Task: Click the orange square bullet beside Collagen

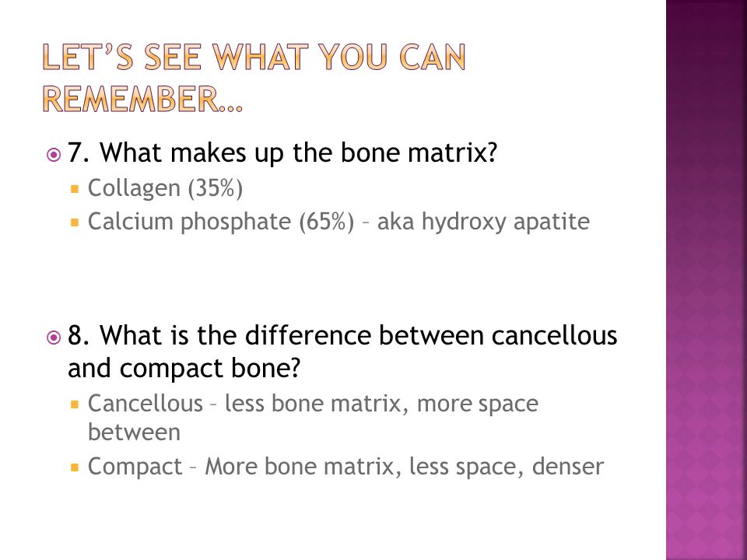Action: tap(75, 189)
